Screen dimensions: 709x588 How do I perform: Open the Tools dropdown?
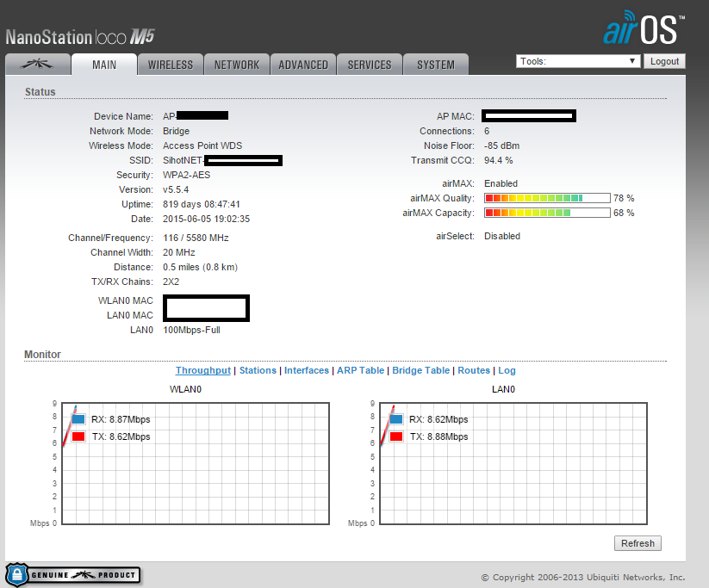click(x=578, y=61)
